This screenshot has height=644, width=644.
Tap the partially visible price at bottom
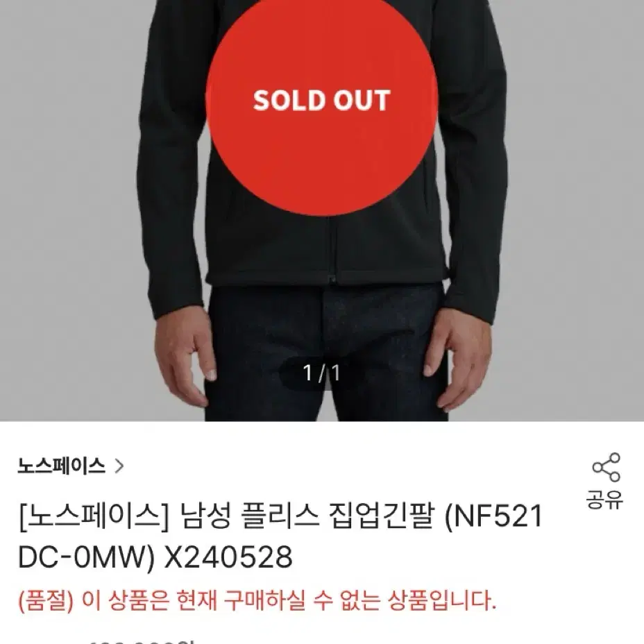point(139,641)
